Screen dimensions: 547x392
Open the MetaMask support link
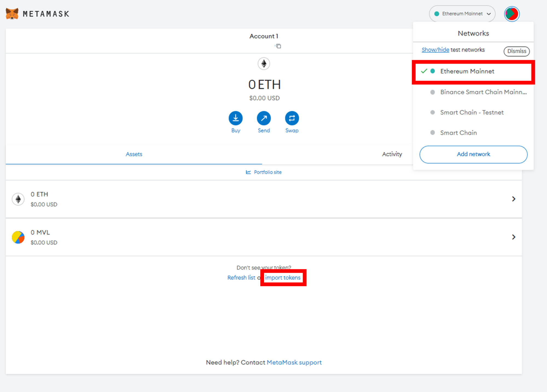(x=294, y=362)
